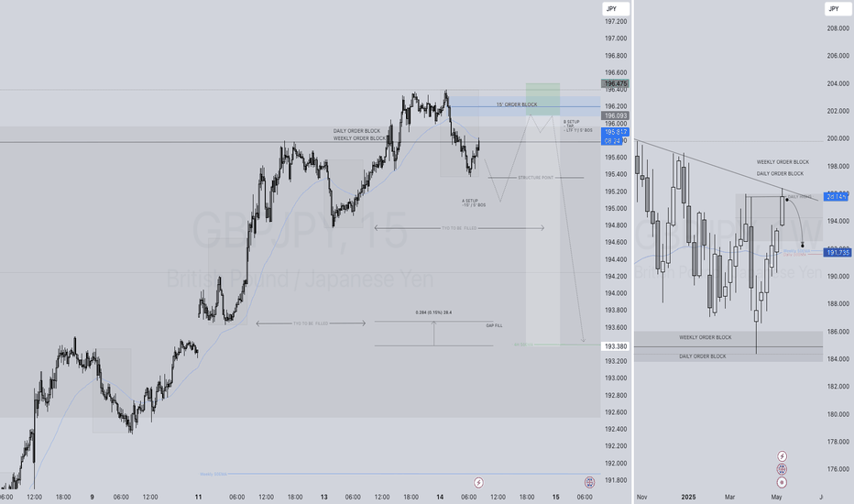The width and height of the screenshot is (854, 504).
Task: Click 2025 on the weekly time axis
Action: pos(688,497)
